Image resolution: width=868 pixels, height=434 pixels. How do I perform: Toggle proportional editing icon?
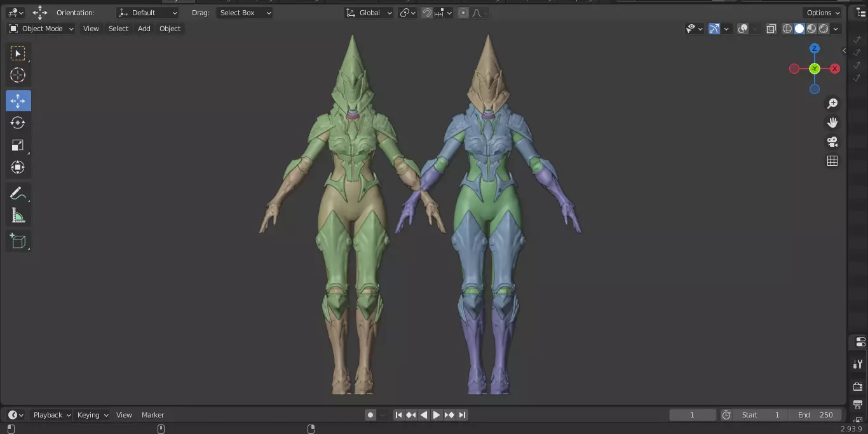(463, 13)
